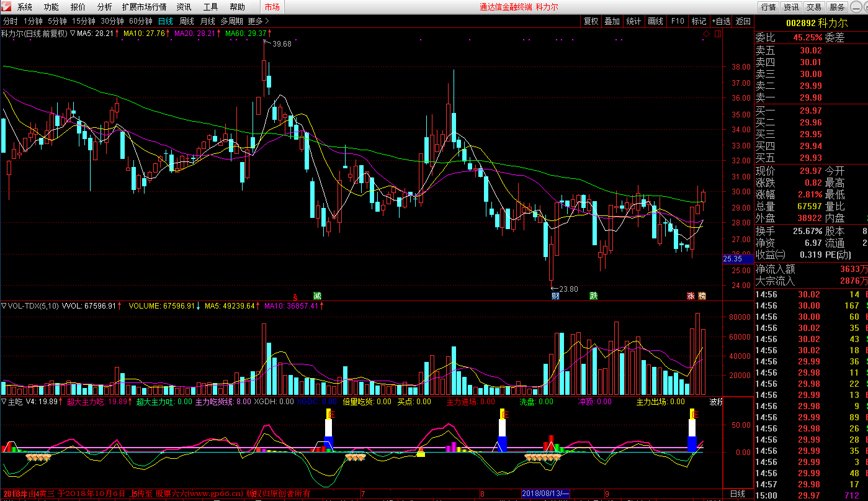Click the 行情 button at top right
868x501 pixels.
pyautogui.click(x=768, y=7)
